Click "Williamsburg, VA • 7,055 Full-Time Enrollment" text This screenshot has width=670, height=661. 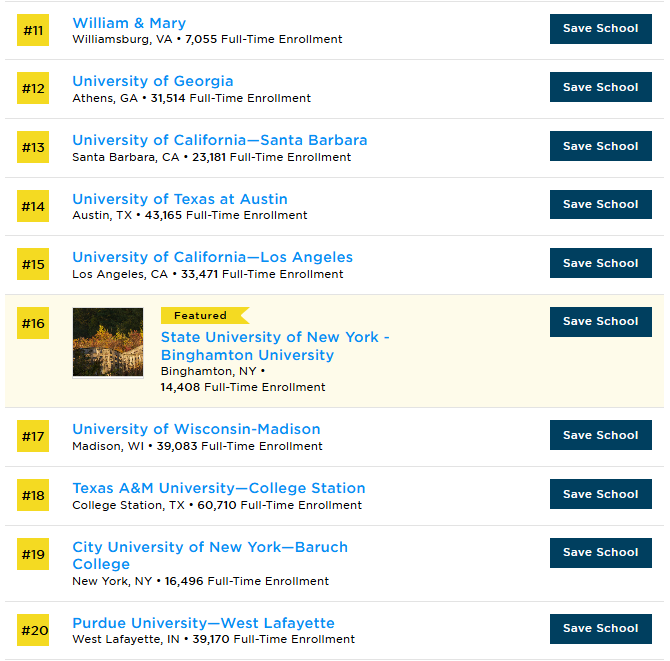(x=207, y=39)
